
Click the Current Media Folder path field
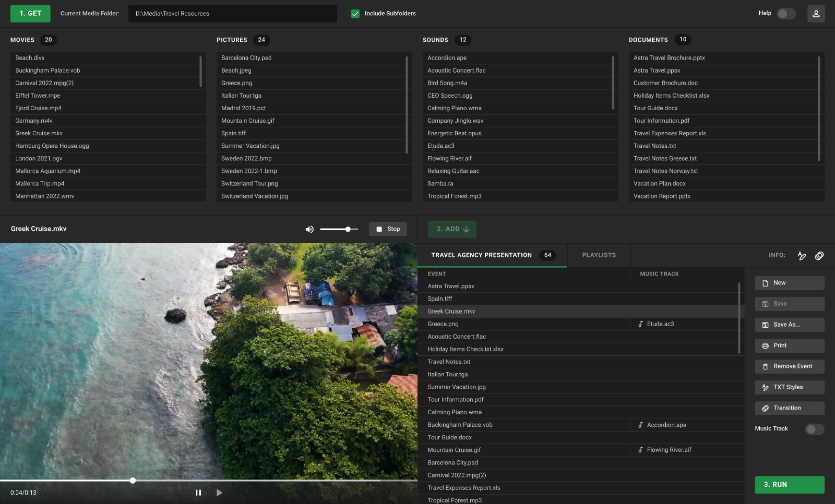click(x=233, y=14)
